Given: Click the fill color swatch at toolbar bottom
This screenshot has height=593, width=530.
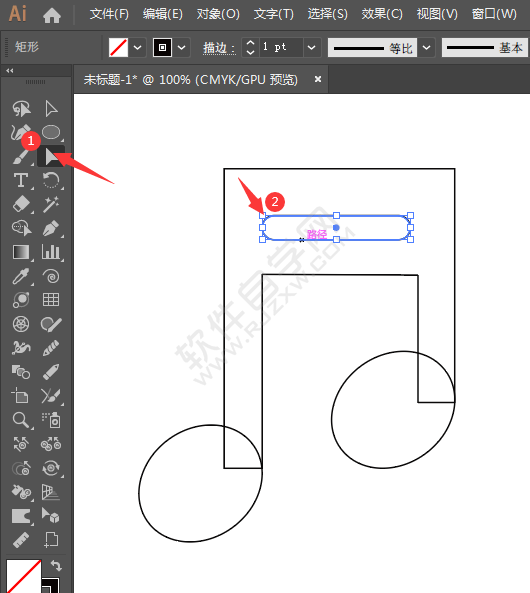Looking at the screenshot, I should click(x=23, y=576).
